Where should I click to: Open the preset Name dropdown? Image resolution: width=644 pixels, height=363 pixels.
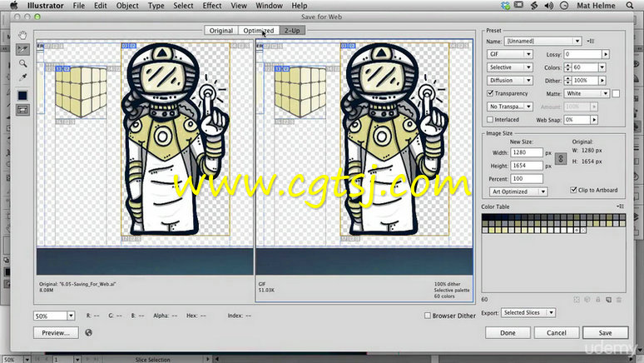click(542, 41)
